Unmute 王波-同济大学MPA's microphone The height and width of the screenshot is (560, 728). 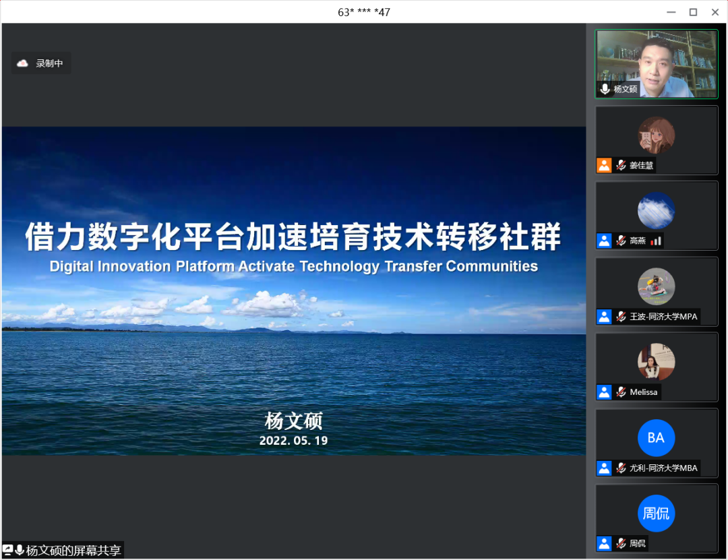tap(620, 317)
